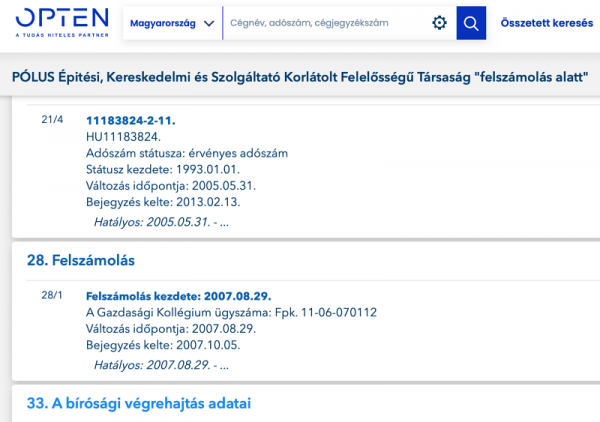Click Bejegyzés kelte: 2007.10.05. line

[x=163, y=345]
